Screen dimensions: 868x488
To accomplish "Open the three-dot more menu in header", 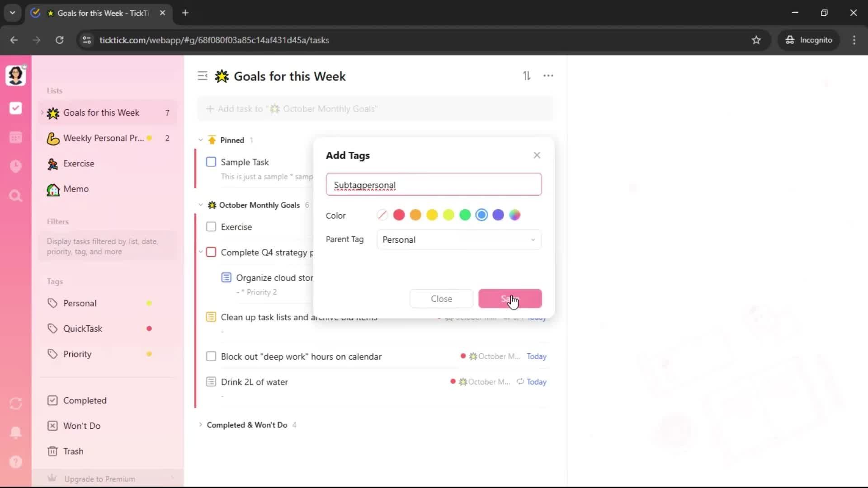I will 548,76.
